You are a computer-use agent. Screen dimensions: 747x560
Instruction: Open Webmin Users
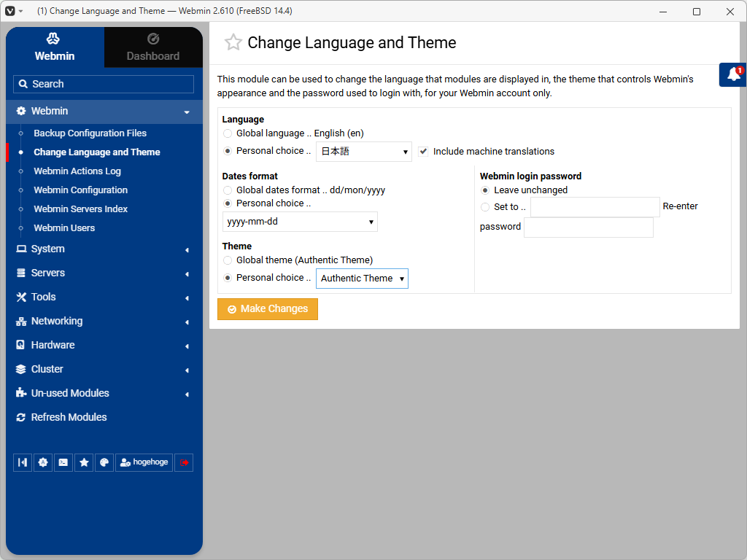tap(64, 228)
